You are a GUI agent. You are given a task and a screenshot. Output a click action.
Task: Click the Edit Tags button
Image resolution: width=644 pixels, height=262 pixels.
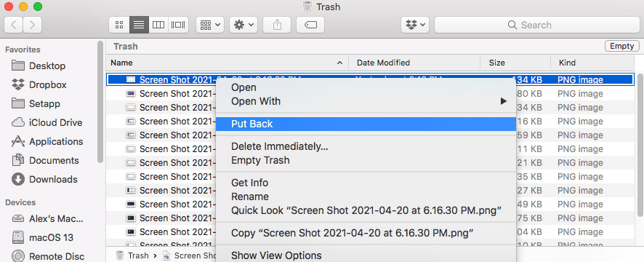click(x=310, y=25)
